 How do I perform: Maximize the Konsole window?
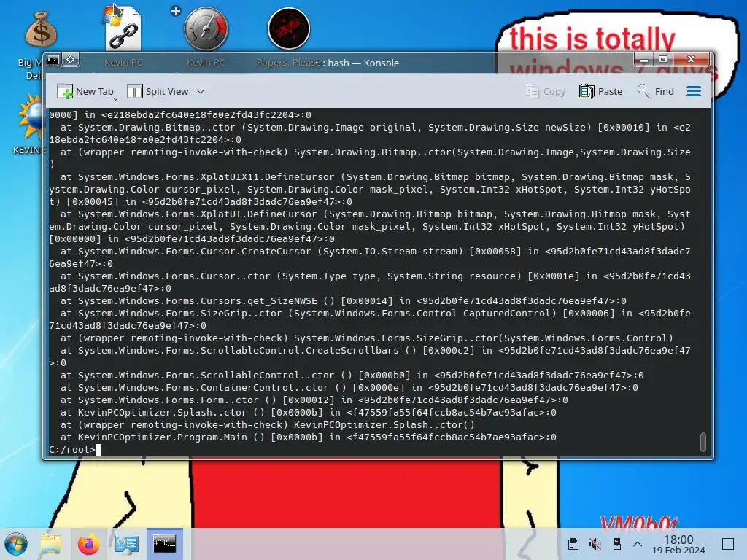(662, 60)
